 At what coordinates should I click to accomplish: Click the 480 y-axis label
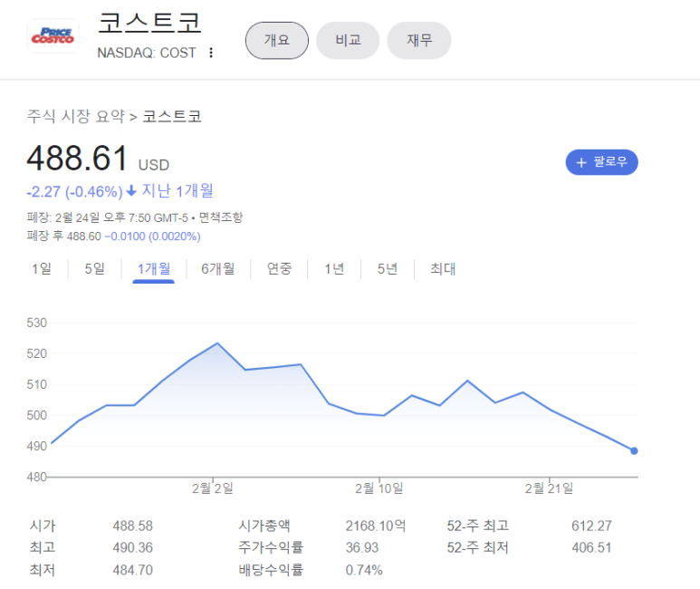coord(36,477)
